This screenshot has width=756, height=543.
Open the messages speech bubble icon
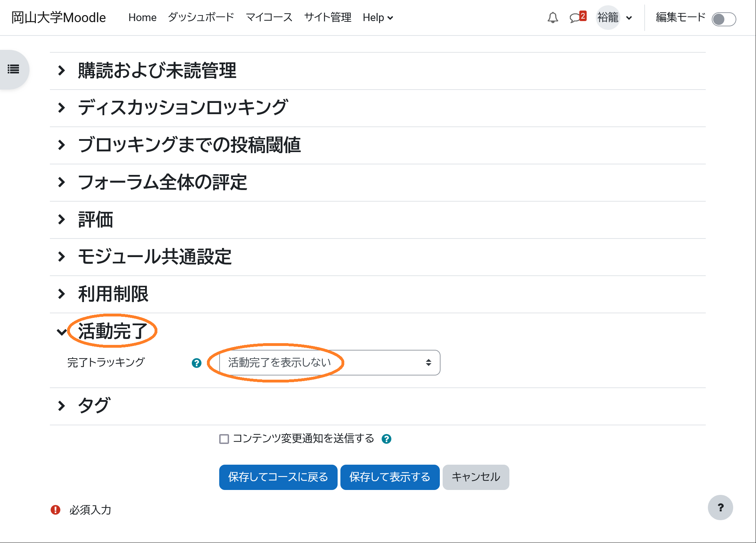click(578, 17)
